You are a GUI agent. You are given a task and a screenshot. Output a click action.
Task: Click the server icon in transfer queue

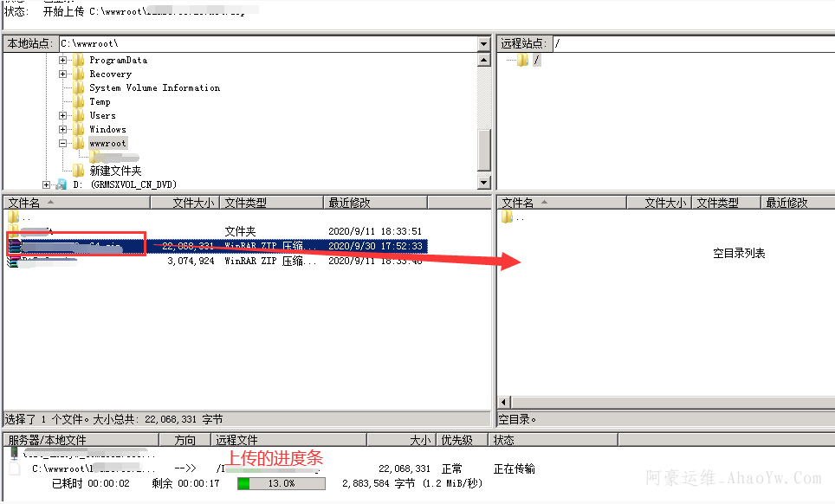14,454
